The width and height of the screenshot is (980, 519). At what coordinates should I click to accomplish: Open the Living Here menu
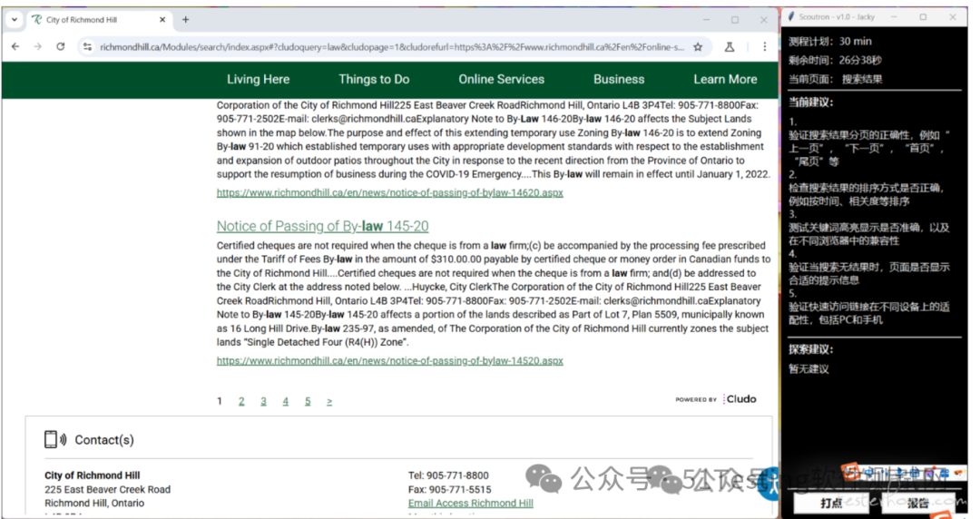pyautogui.click(x=258, y=80)
